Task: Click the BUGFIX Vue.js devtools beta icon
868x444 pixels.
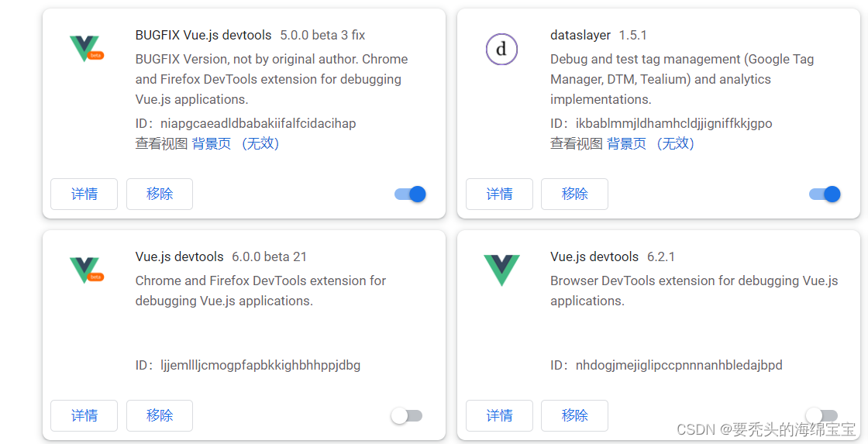Action: [x=86, y=49]
